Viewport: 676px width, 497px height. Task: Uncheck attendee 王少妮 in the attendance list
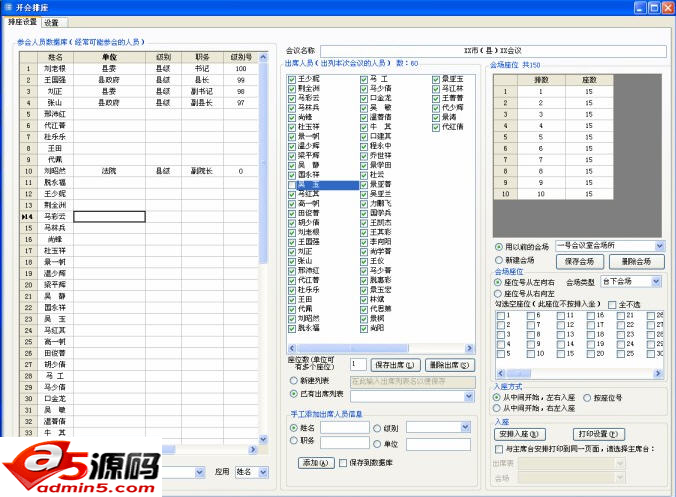point(292,79)
